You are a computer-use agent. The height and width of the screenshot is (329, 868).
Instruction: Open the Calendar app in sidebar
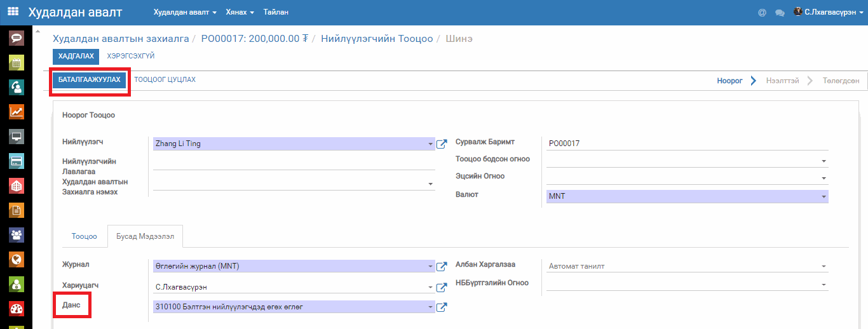[x=17, y=62]
